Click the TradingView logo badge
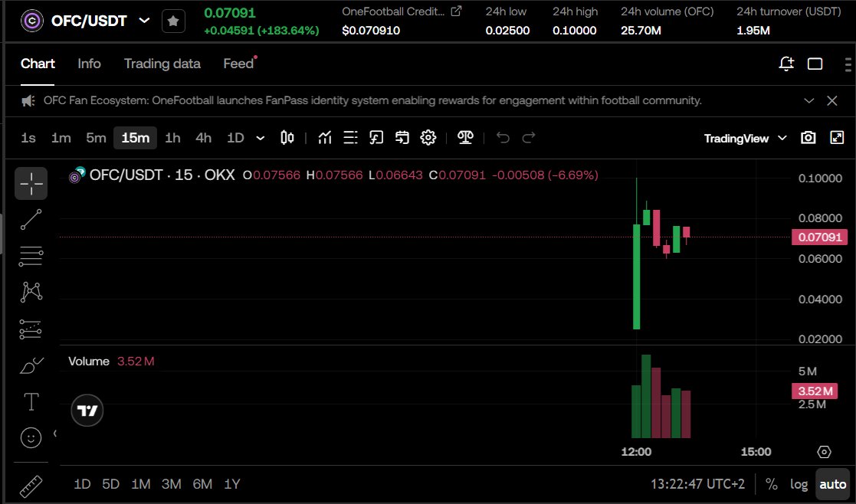 coord(87,411)
